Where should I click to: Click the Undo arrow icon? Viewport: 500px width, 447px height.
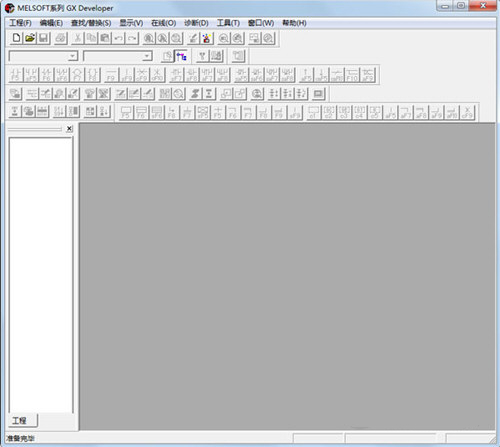(x=119, y=38)
